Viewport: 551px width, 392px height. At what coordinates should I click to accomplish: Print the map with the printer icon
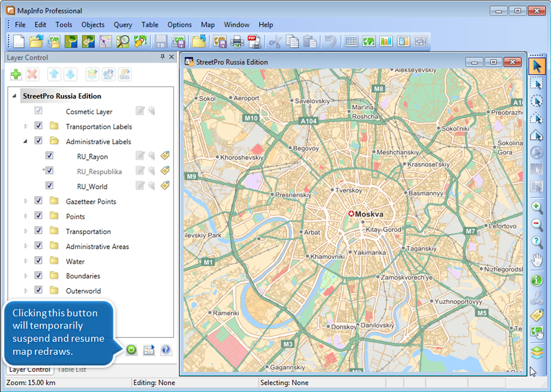[x=237, y=42]
